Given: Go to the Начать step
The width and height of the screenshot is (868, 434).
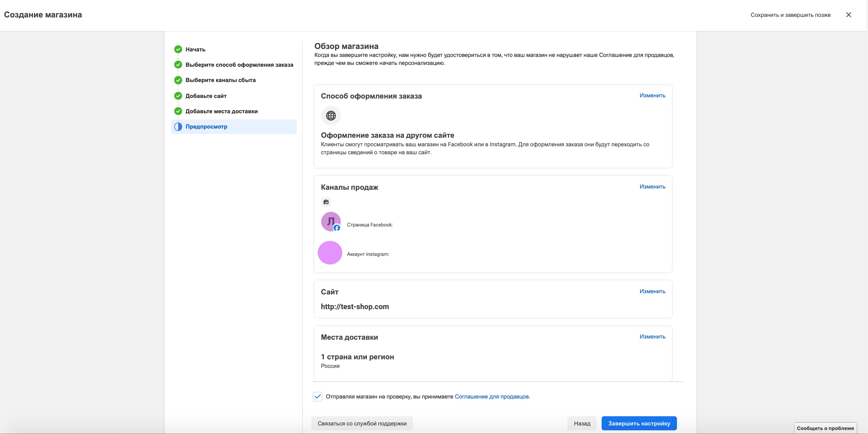Looking at the screenshot, I should click(x=195, y=49).
